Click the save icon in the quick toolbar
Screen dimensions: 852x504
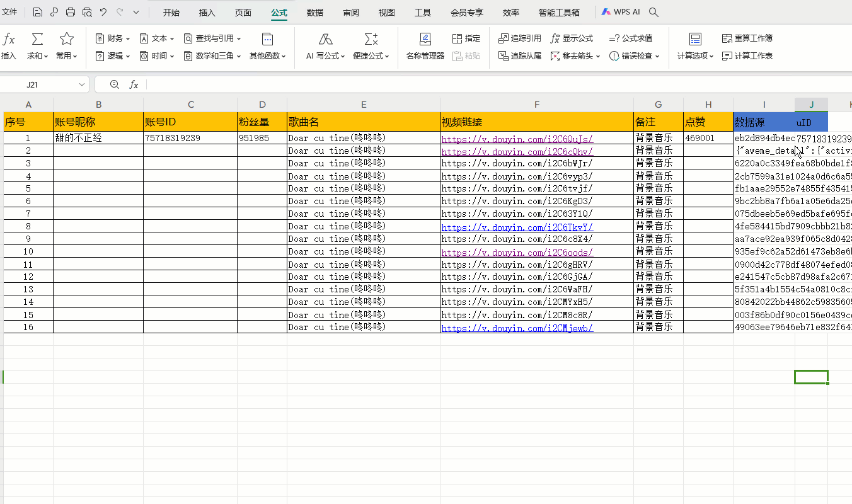click(38, 12)
